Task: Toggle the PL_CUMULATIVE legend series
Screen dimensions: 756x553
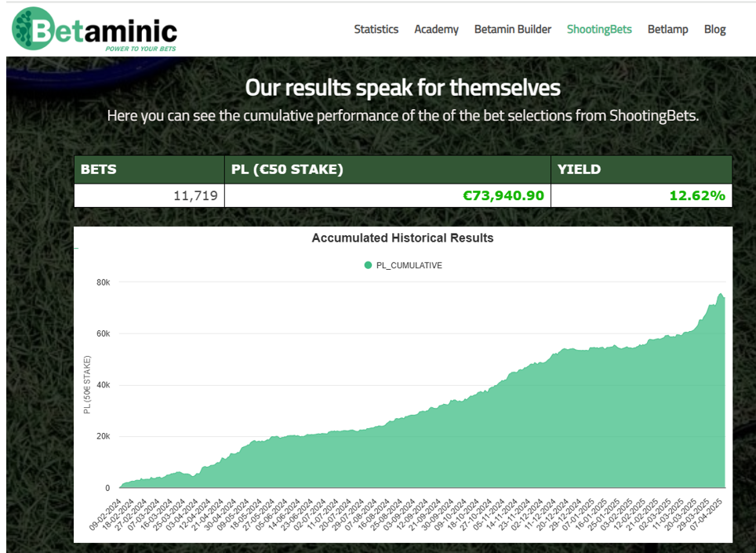Action: tap(403, 265)
